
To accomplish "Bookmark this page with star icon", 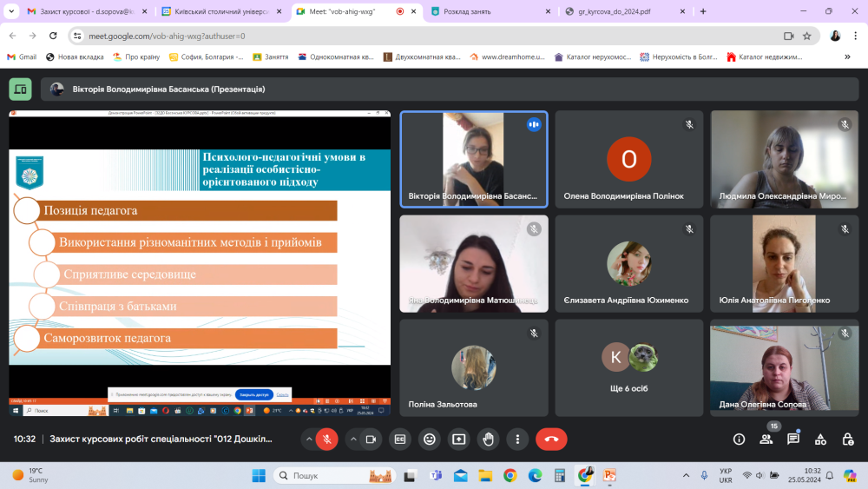I will coord(807,36).
